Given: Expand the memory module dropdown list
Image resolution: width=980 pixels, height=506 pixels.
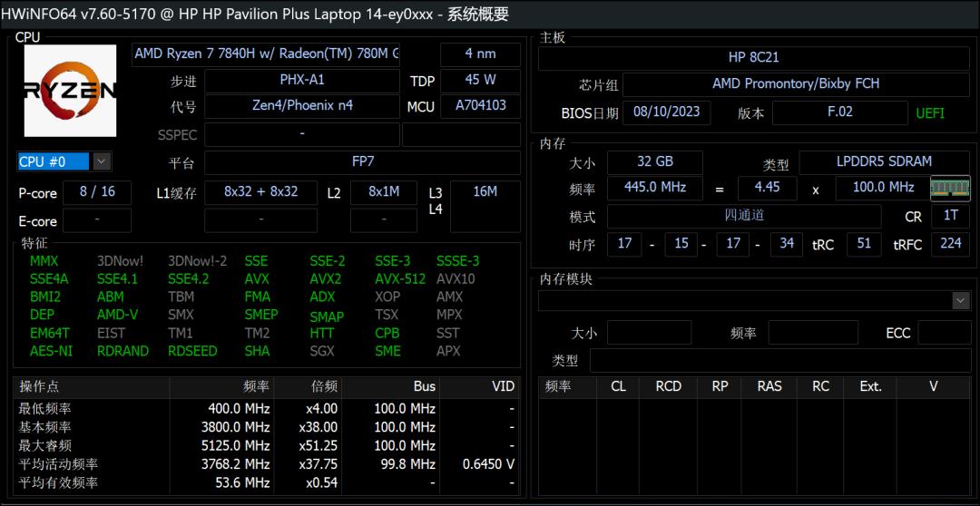Looking at the screenshot, I should [x=961, y=300].
